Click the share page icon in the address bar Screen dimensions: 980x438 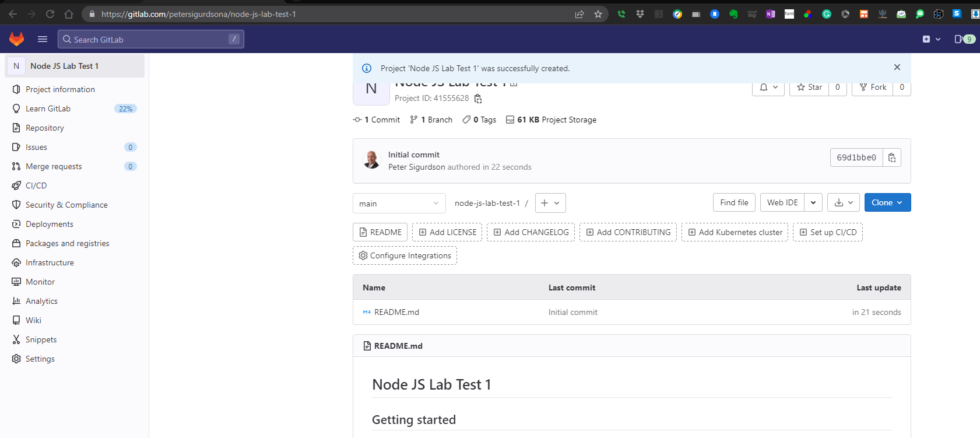(x=579, y=14)
